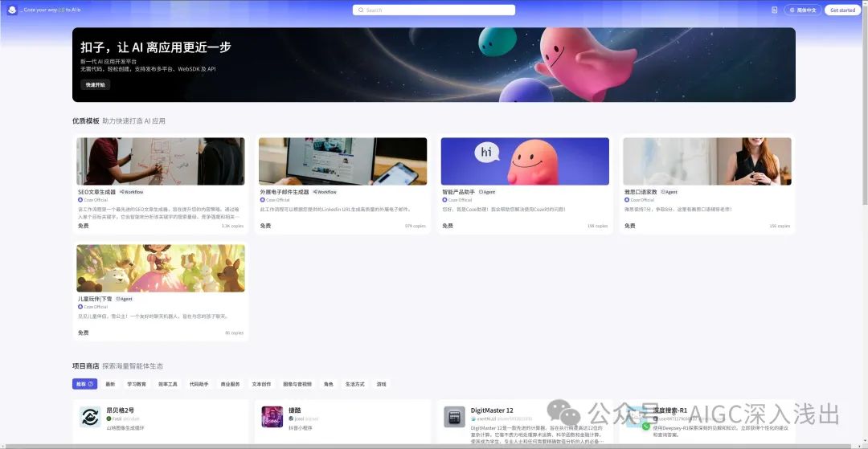Image resolution: width=868 pixels, height=449 pixels.
Task: Select the 图像与音视频 category tab
Action: (x=297, y=384)
